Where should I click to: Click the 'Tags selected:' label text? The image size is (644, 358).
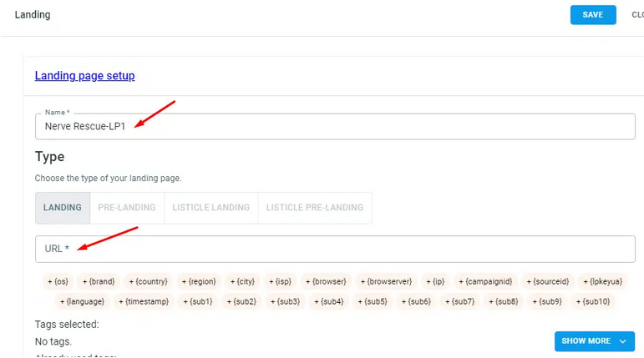(67, 325)
